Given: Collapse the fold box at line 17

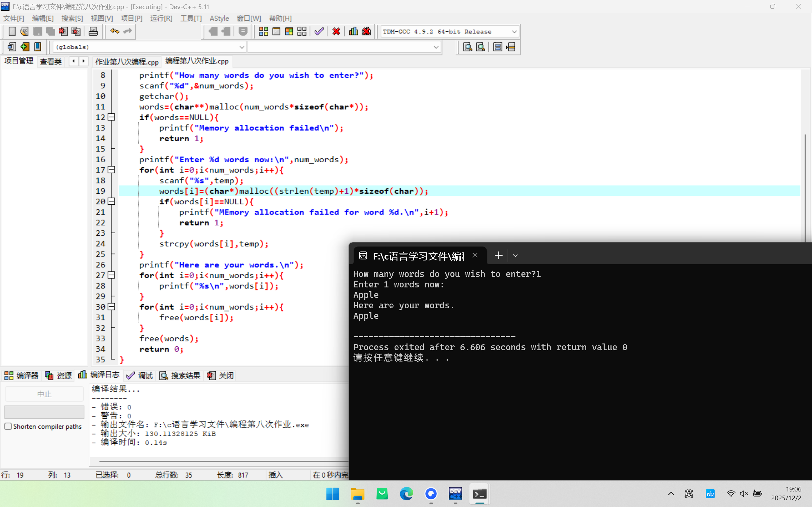Looking at the screenshot, I should (111, 170).
